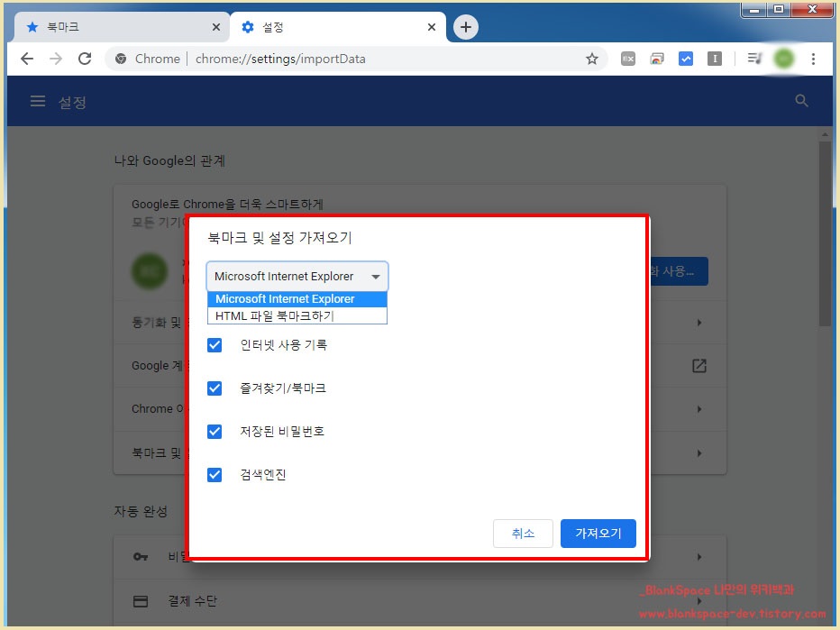The width and height of the screenshot is (840, 630).
Task: Open the media control playlist icon
Action: point(754,59)
